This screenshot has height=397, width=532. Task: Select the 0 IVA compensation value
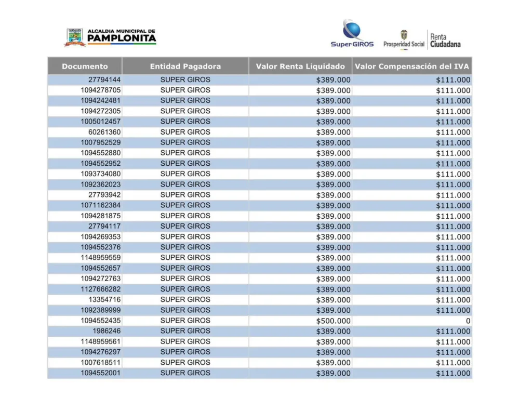click(468, 321)
